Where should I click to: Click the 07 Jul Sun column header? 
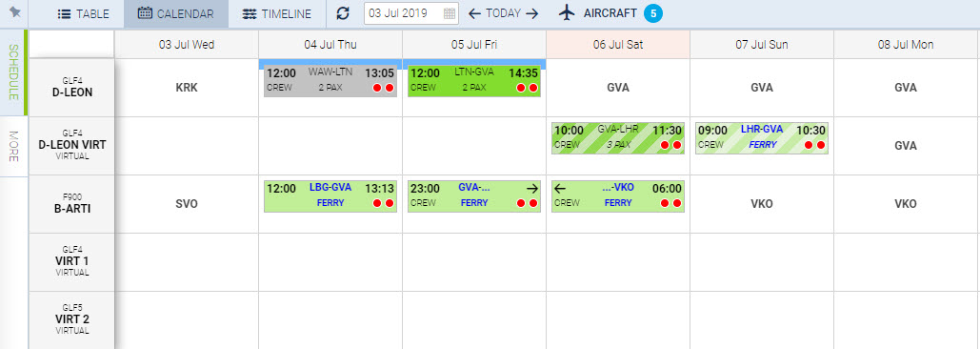tap(762, 45)
